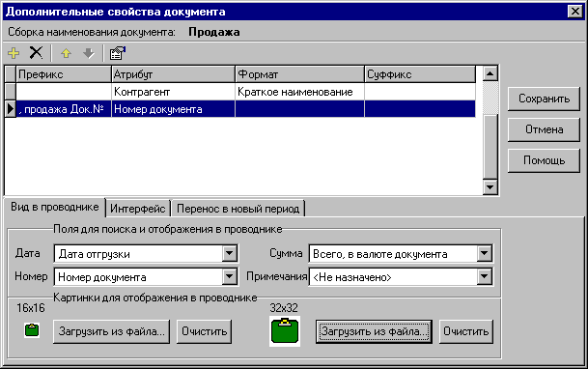Screen dimensions: 588x369
Task: Click 16x16 Загрузить из файла button
Action: click(111, 331)
